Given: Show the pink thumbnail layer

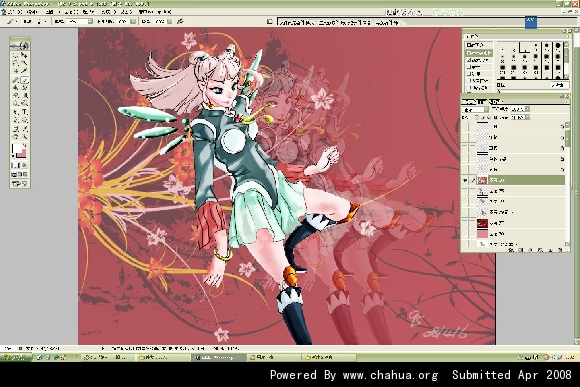Looking at the screenshot, I should coord(465,234).
